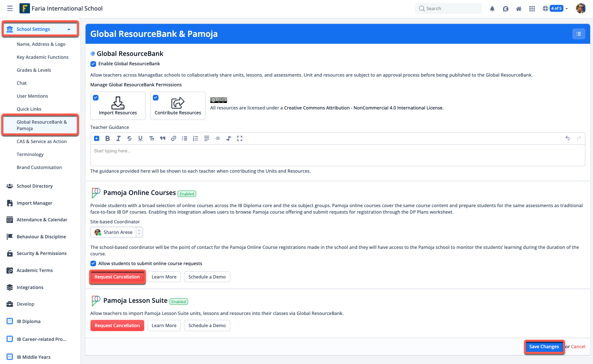This screenshot has width=593, height=364.
Task: Open the 4 of 5 progress dropdown
Action: 559,9
